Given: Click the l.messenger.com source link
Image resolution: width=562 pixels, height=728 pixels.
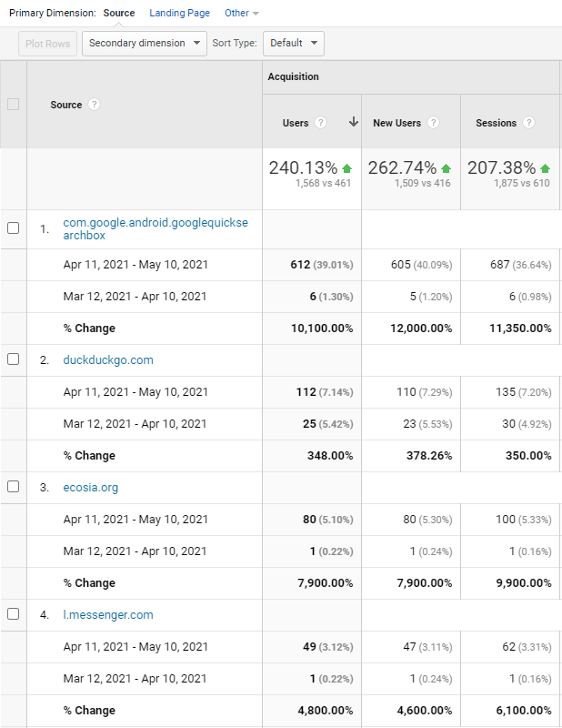Looking at the screenshot, I should 108,614.
